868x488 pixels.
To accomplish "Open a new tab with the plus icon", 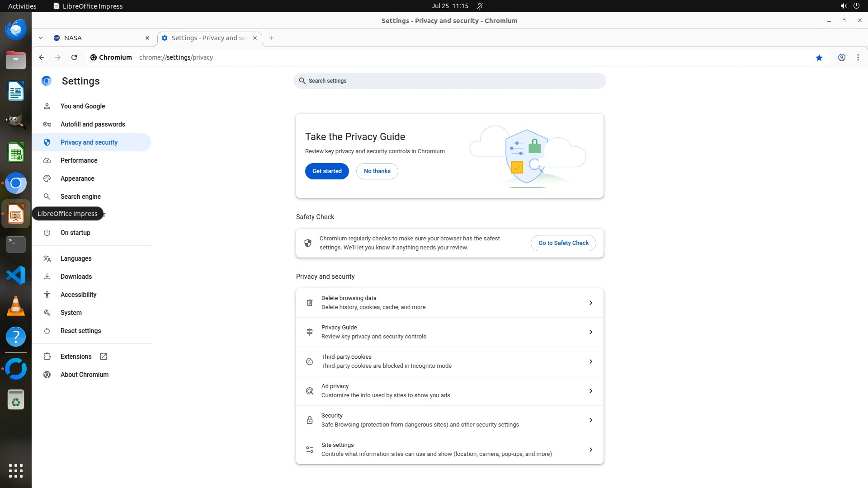I will [271, 38].
